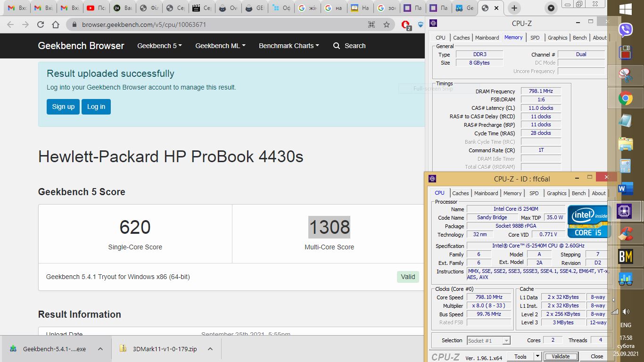Switch to Bench tab in front CPU-Z
644x362 pixels.
(578, 193)
